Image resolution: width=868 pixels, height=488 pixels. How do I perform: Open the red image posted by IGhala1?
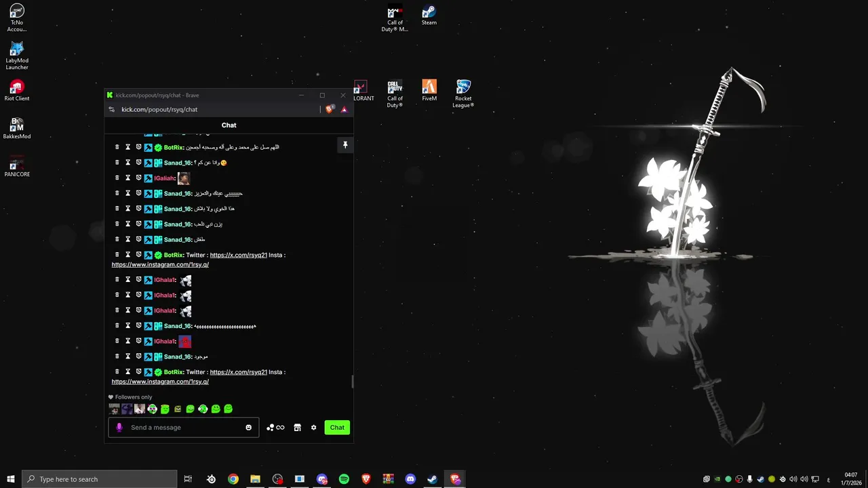click(x=184, y=342)
